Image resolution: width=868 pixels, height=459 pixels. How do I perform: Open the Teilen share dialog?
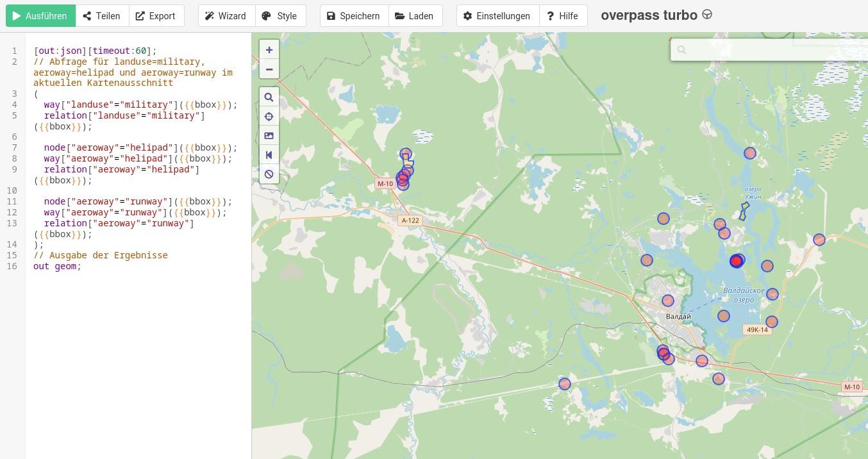(102, 16)
